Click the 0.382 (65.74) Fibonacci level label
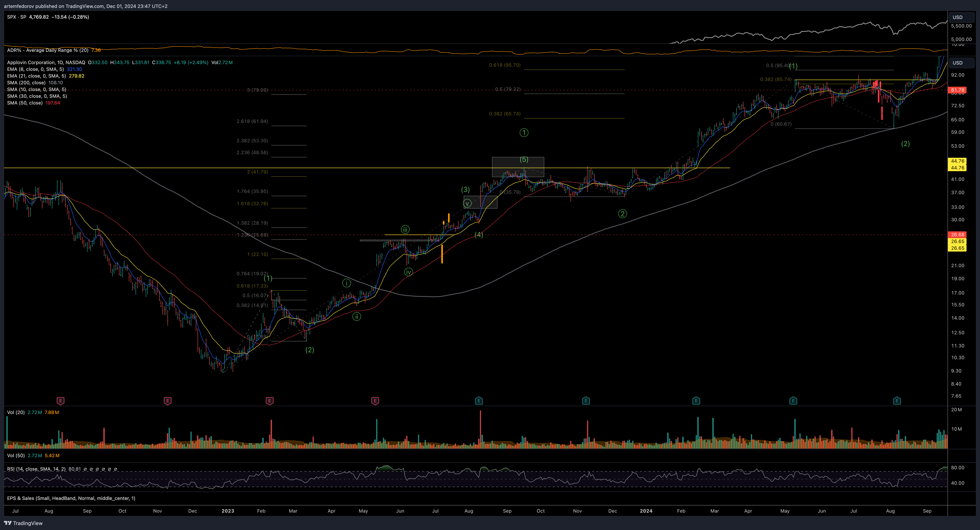This screenshot has width=980, height=530. [x=505, y=114]
